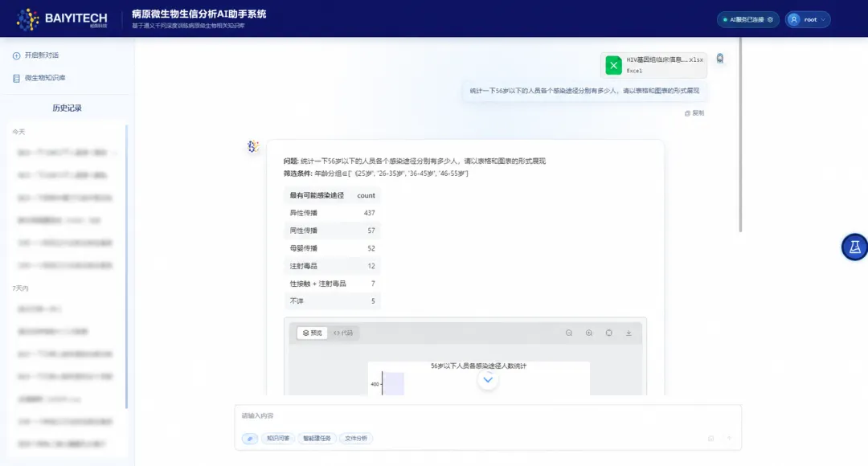Select the 同性传播 table row
The width and height of the screenshot is (868, 466).
point(332,231)
